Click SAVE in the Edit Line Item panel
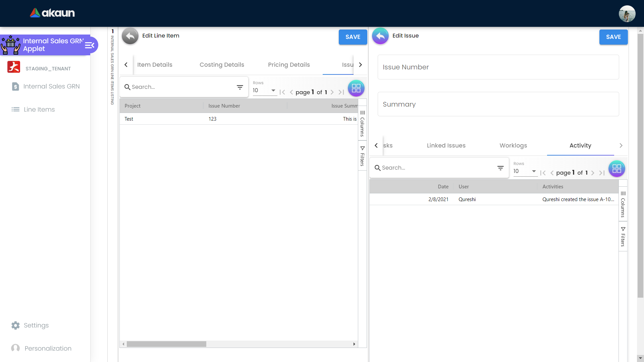 click(353, 37)
